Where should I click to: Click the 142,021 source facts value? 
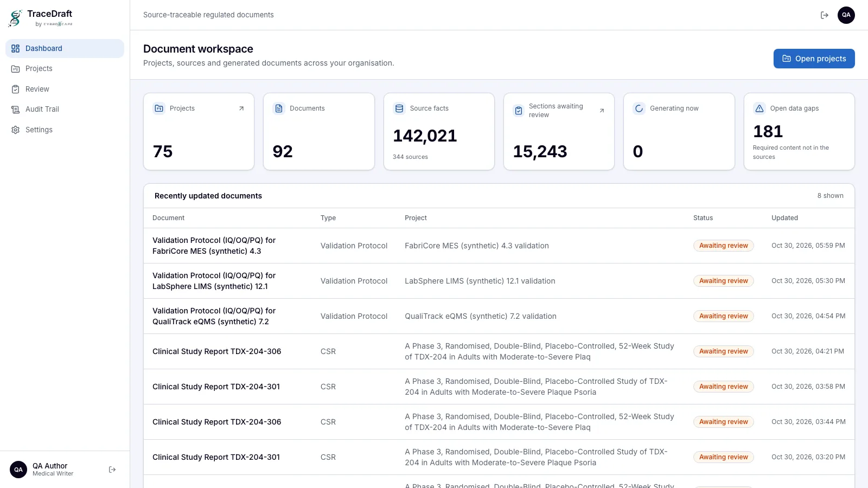tap(425, 136)
